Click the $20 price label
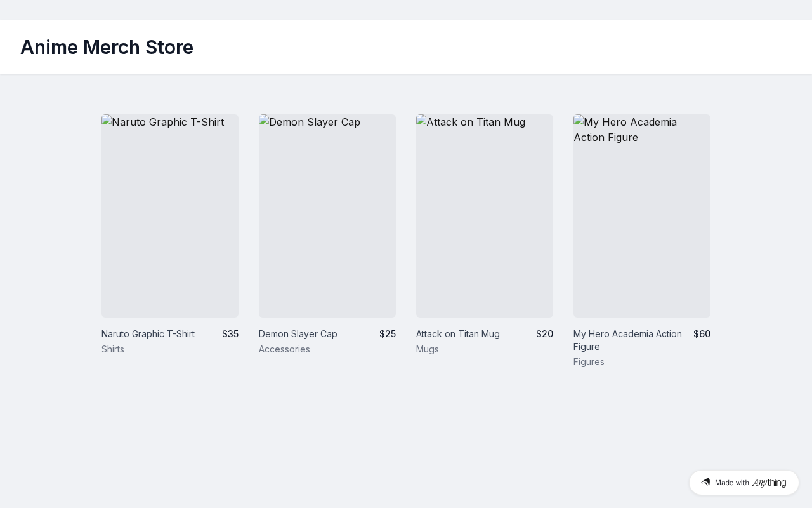Image resolution: width=812 pixels, height=508 pixels. tap(544, 334)
